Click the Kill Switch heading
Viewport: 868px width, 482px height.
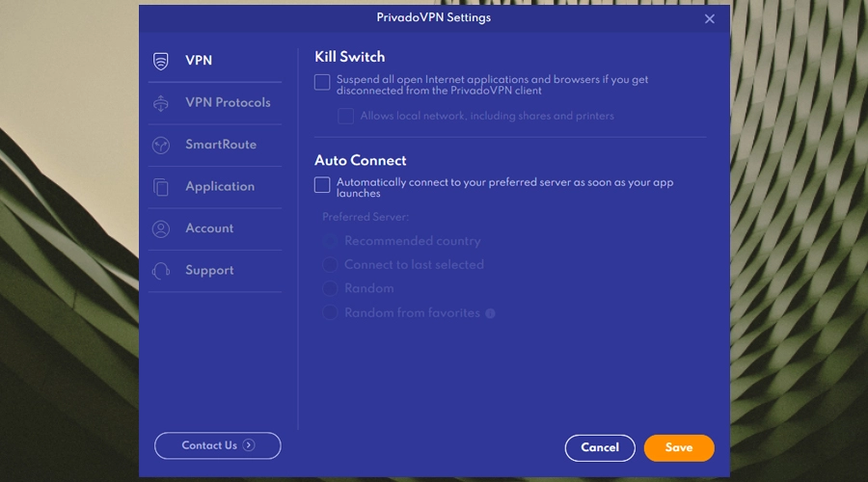[x=350, y=57]
